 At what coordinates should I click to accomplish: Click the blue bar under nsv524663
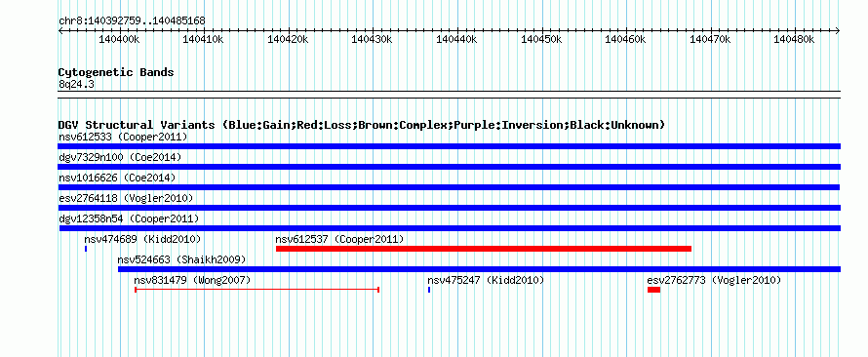point(480,269)
